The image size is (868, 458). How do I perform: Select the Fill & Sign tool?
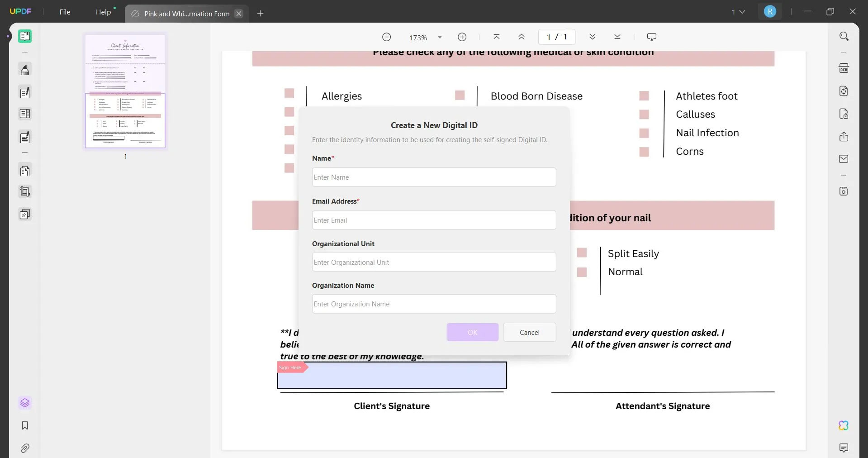[25, 137]
